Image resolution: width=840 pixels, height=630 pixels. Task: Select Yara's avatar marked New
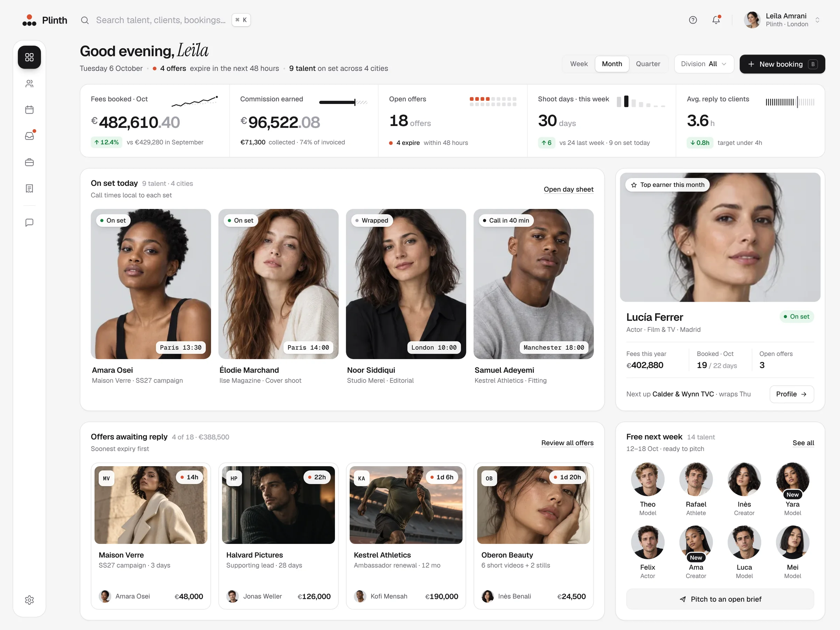pos(792,479)
